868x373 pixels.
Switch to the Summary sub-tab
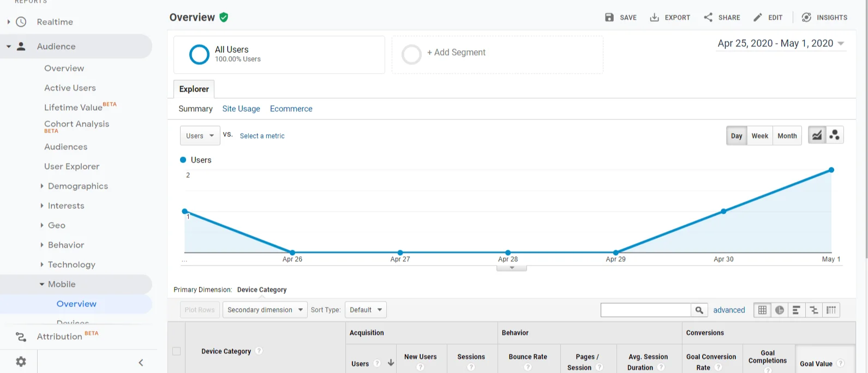[x=195, y=109]
